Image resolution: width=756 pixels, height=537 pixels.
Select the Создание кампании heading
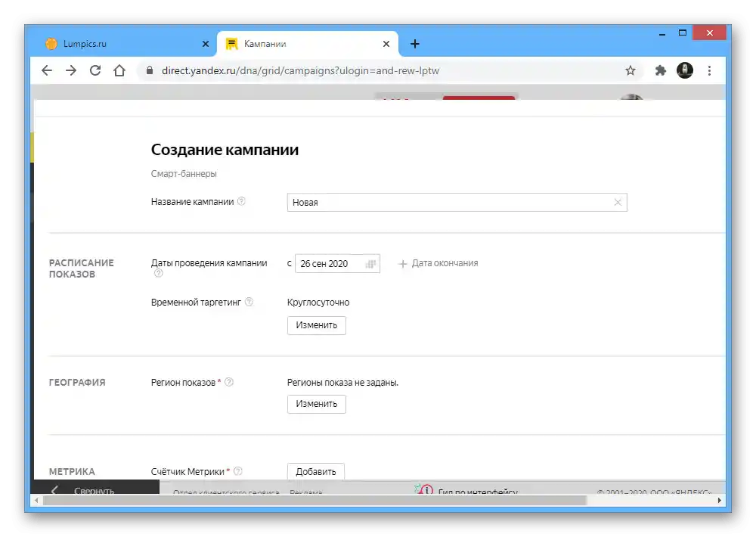(225, 150)
